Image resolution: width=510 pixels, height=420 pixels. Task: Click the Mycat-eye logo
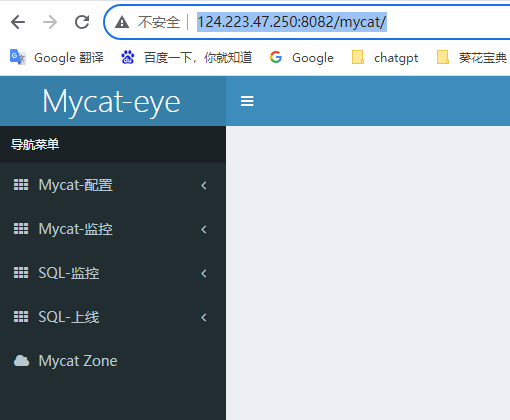111,102
